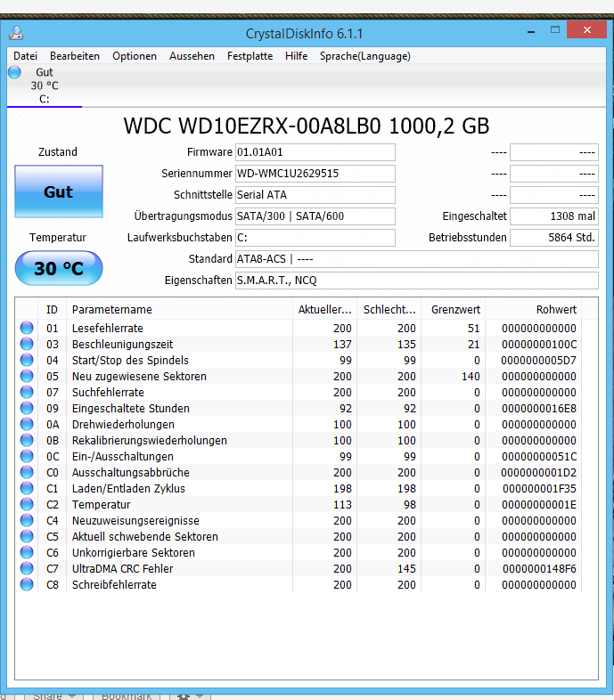Select the UltraDMA CRC Fehler text
Image resolution: width=614 pixels, height=700 pixels.
pyautogui.click(x=122, y=569)
